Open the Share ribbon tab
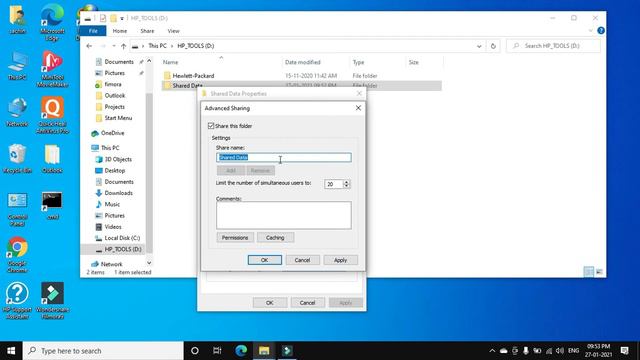The image size is (640, 360). click(147, 31)
